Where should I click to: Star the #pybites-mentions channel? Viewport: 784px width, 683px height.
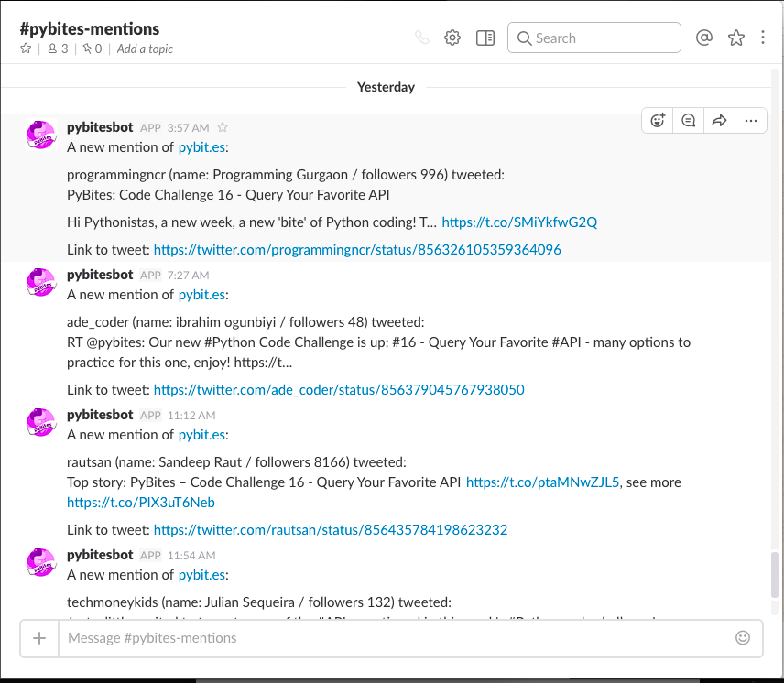(x=26, y=49)
